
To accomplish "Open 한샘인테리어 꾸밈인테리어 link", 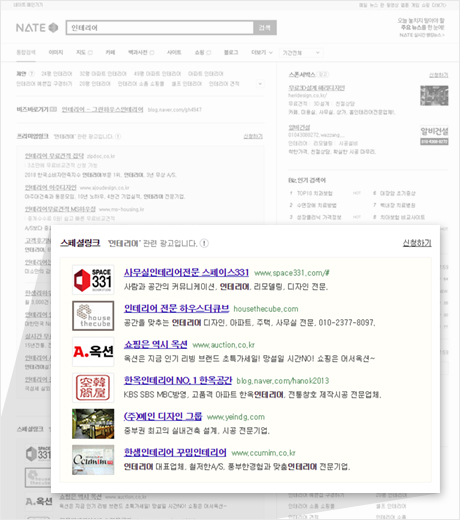I will pyautogui.click(x=175, y=453).
